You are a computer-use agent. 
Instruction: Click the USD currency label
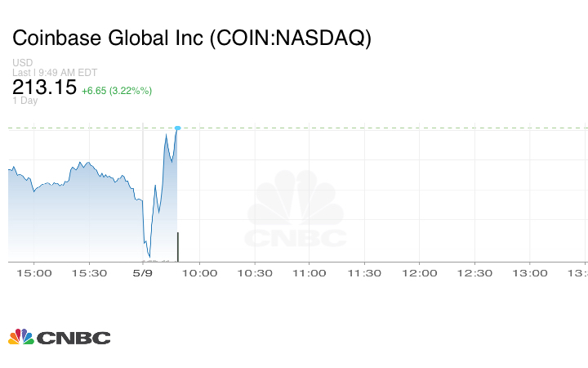(22, 63)
